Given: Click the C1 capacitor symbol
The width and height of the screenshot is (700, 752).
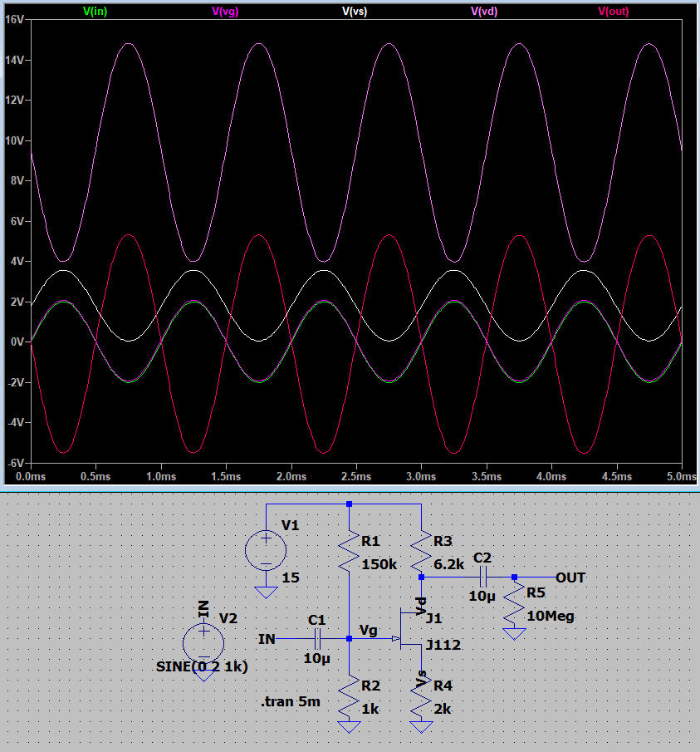Looking at the screenshot, I should point(317,638).
